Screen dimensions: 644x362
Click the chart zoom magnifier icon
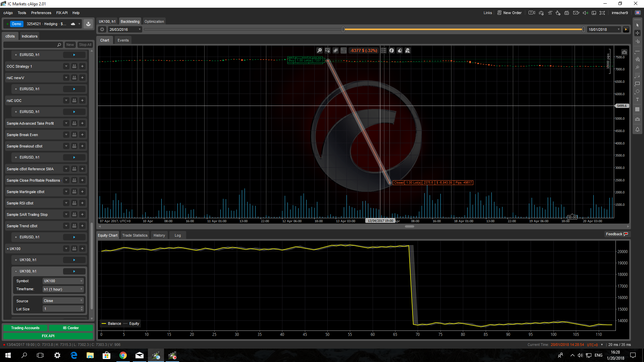pos(319,51)
